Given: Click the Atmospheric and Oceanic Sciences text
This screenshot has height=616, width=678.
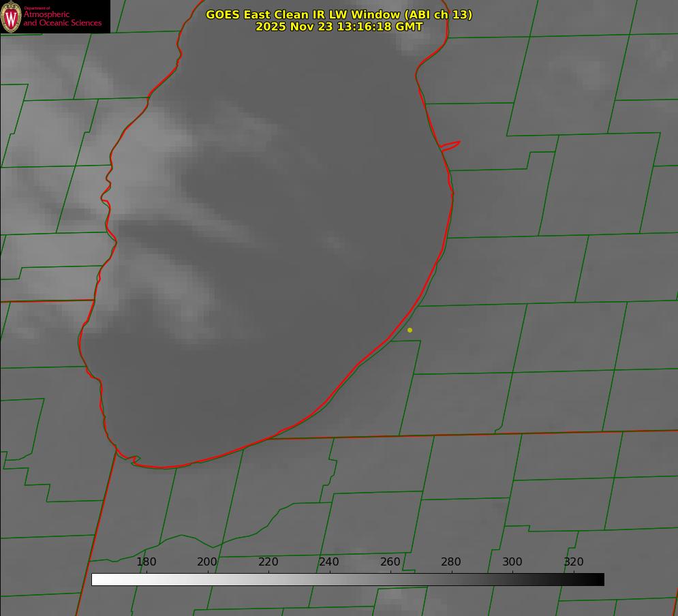Looking at the screenshot, I should 62,18.
